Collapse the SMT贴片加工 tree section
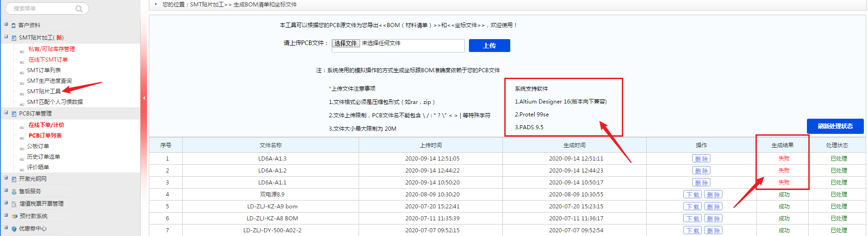Image resolution: width=868 pixels, height=236 pixels. [6, 37]
